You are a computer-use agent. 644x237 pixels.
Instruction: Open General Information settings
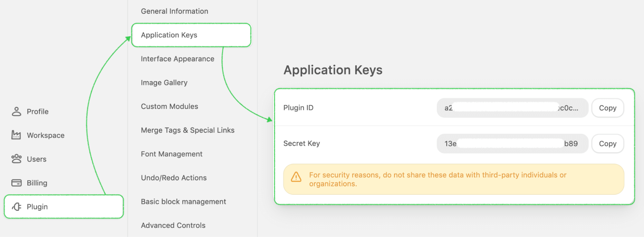174,11
